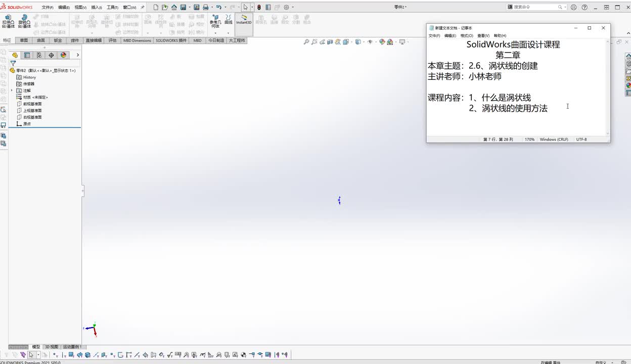The height and width of the screenshot is (364, 631).
Task: Open the Options gear icon
Action: (x=286, y=7)
